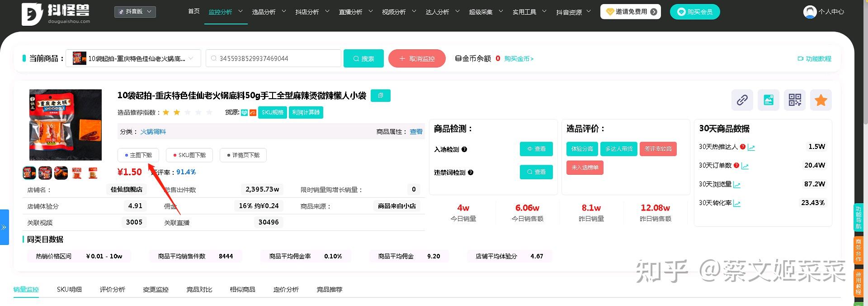Show the product QR code icon
This screenshot has width=868, height=306.
(795, 100)
